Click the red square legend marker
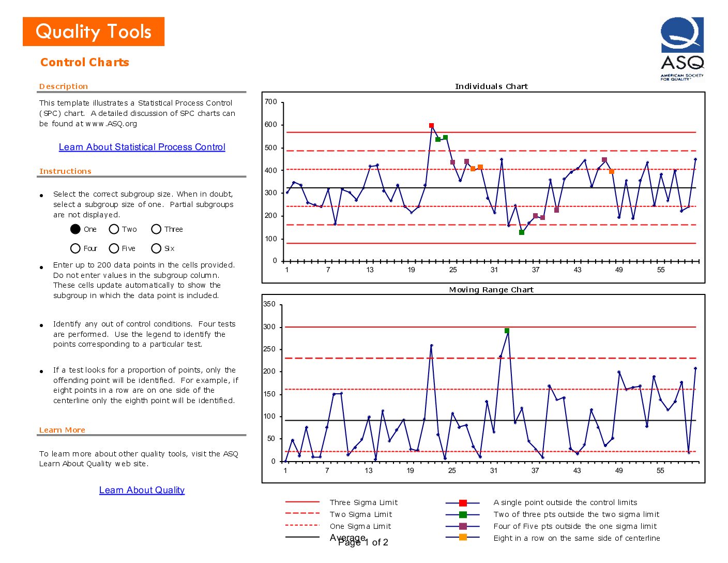728x563 pixels. pyautogui.click(x=463, y=503)
